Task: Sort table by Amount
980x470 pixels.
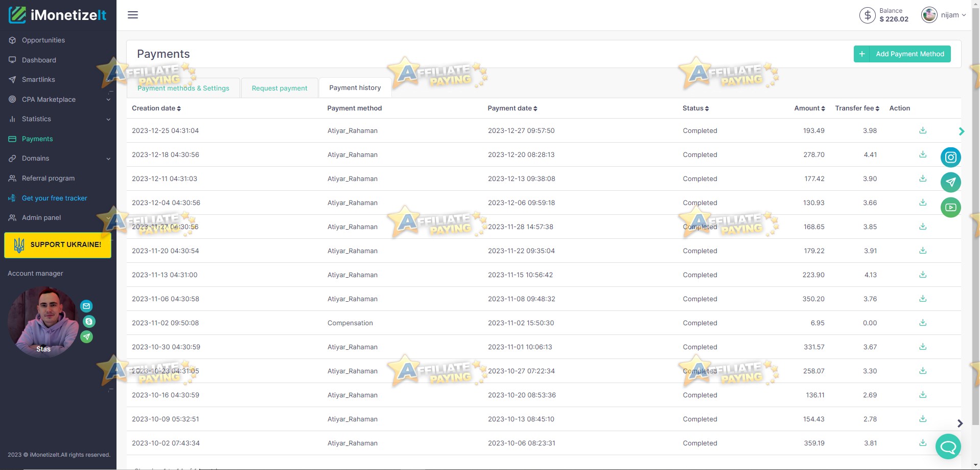Action: click(810, 108)
